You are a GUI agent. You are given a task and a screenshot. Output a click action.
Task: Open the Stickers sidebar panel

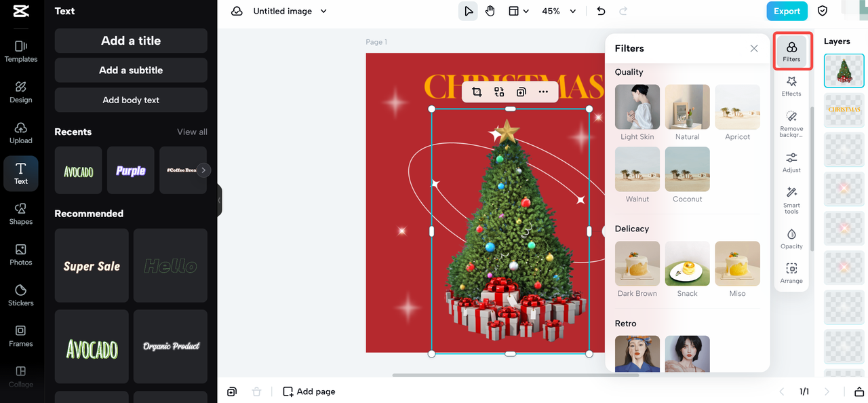21,296
